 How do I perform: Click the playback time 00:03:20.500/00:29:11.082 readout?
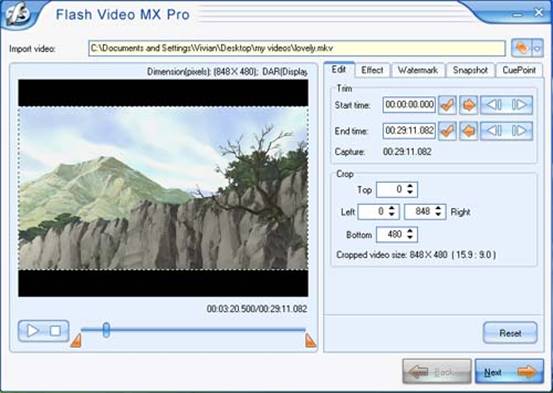pos(257,309)
